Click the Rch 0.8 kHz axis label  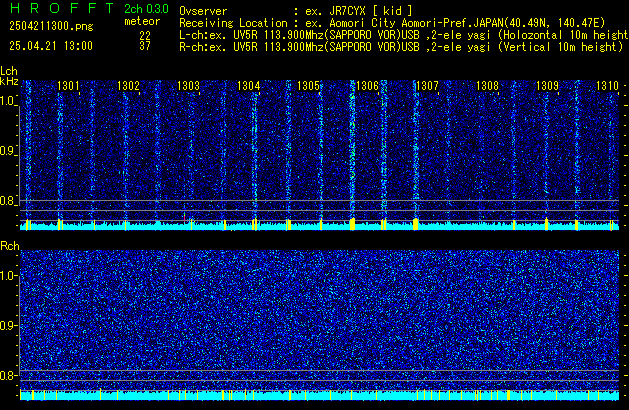[8, 375]
